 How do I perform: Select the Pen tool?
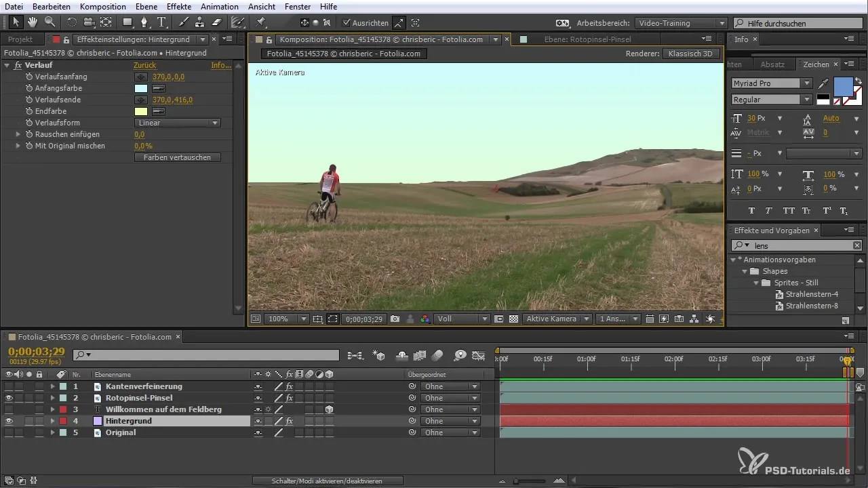pos(144,22)
